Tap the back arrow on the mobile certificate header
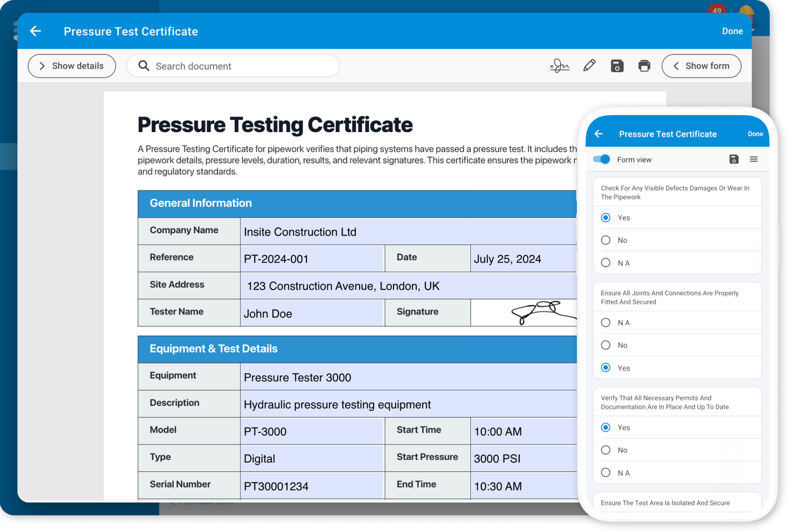The height and width of the screenshot is (532, 797). 598,133
